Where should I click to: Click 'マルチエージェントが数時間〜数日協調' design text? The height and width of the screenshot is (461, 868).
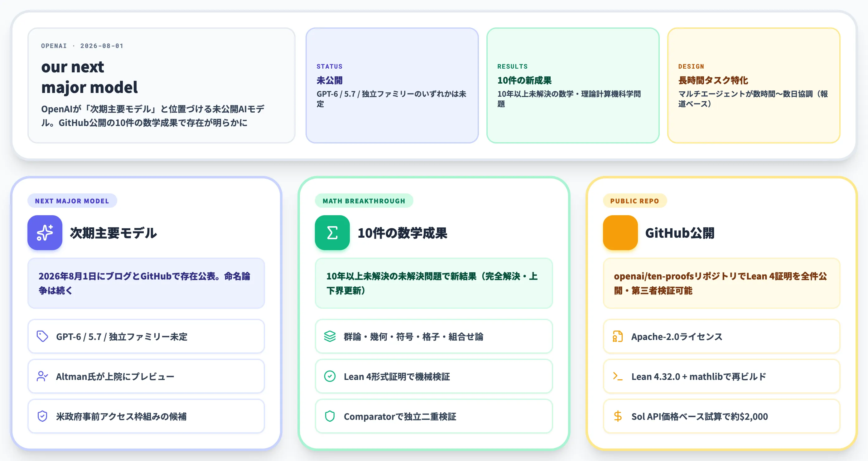[753, 99]
